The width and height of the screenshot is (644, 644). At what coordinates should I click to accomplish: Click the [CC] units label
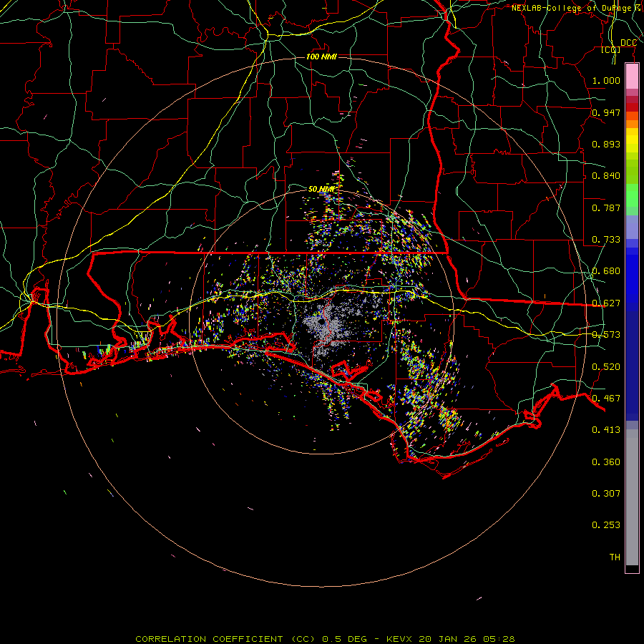click(x=610, y=50)
